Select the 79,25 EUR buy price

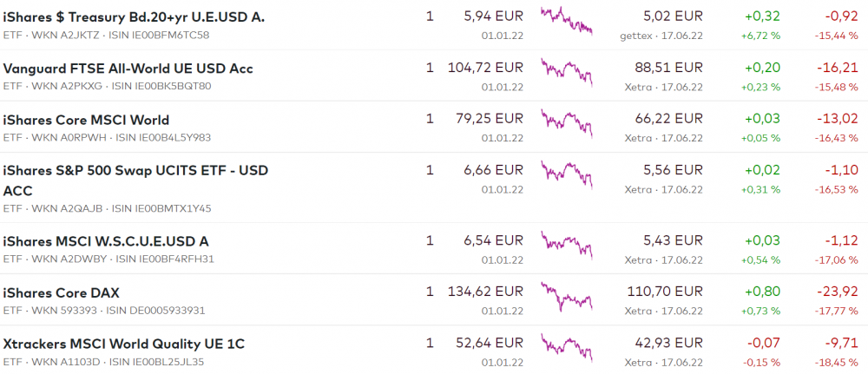tap(489, 120)
